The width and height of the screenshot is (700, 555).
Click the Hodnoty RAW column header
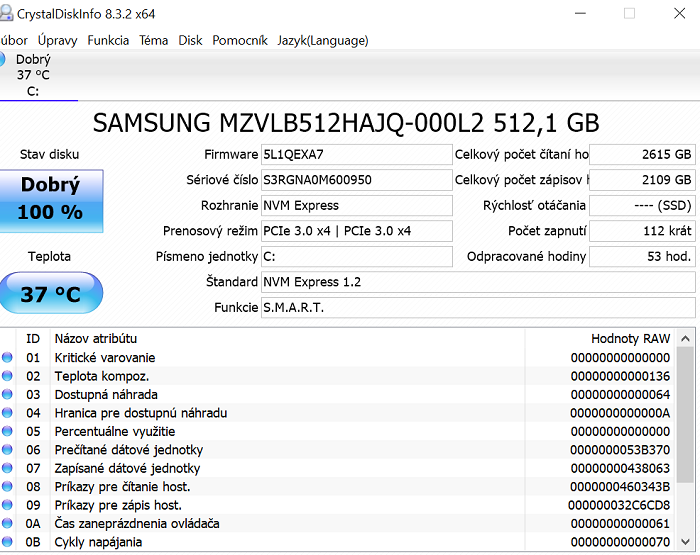(630, 339)
